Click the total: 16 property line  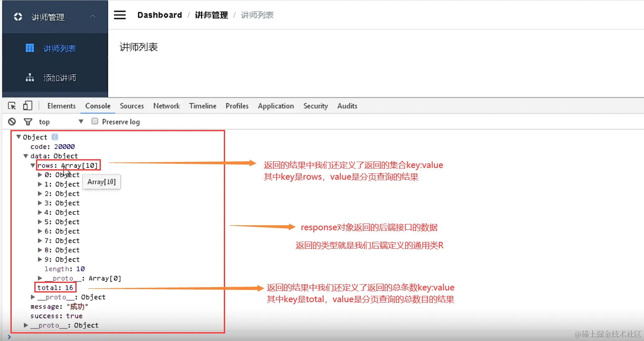[55, 288]
